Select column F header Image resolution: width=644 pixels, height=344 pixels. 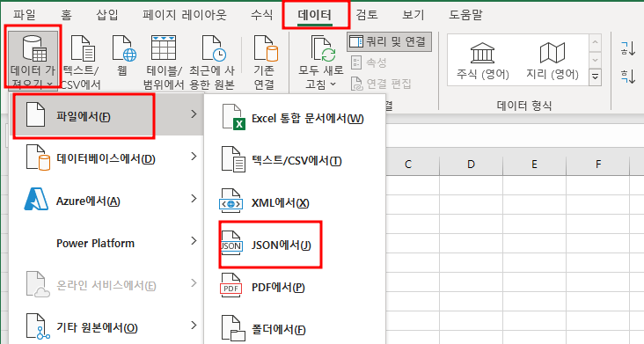pyautogui.click(x=598, y=165)
